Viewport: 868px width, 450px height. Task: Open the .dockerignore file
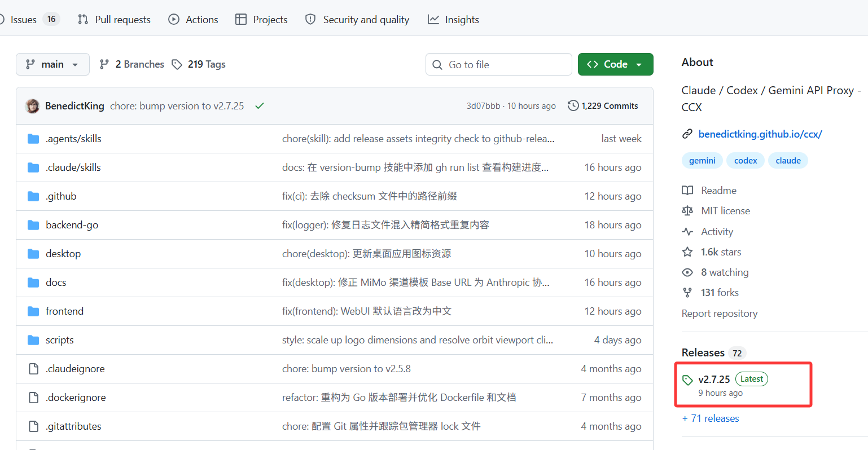[76, 398]
